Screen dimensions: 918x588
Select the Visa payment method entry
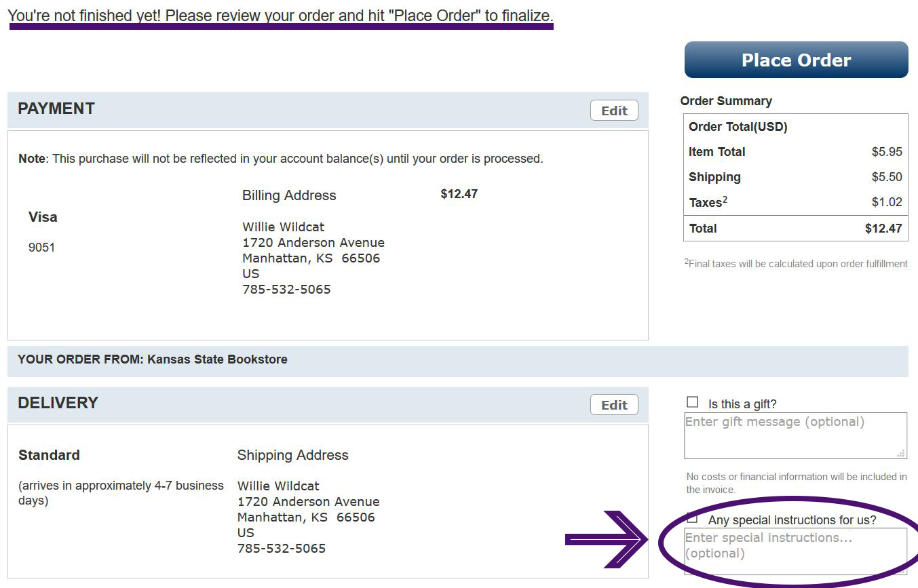click(x=42, y=217)
